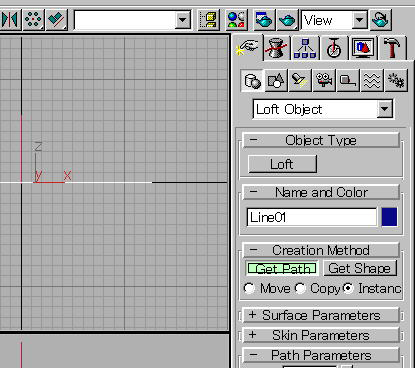Click the Align tool icon

57,20
